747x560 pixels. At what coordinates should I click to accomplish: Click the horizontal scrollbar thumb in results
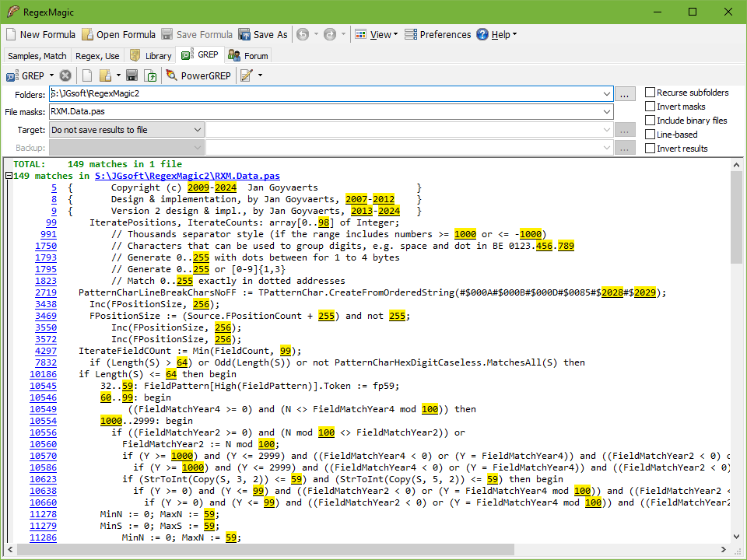tap(266, 549)
